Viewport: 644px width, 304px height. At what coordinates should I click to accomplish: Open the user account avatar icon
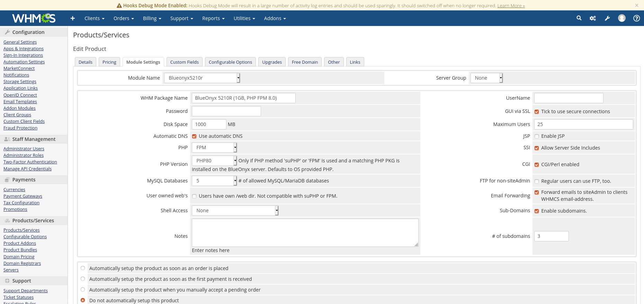click(622, 18)
